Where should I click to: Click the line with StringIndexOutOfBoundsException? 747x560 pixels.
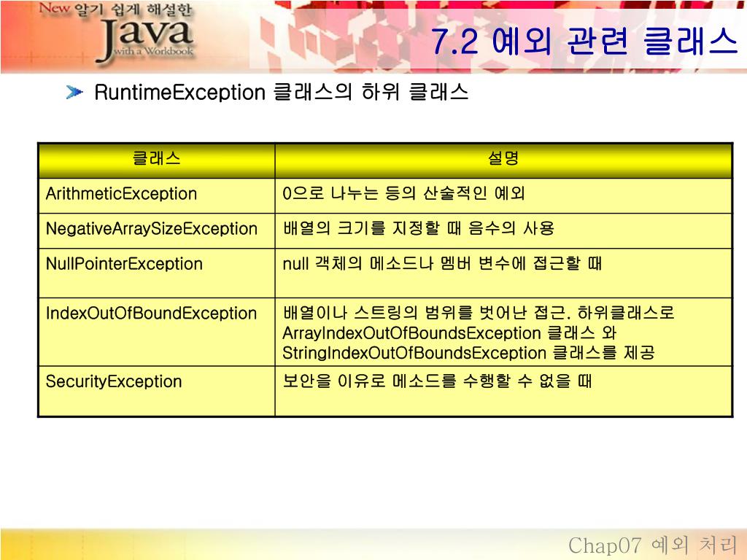point(468,353)
